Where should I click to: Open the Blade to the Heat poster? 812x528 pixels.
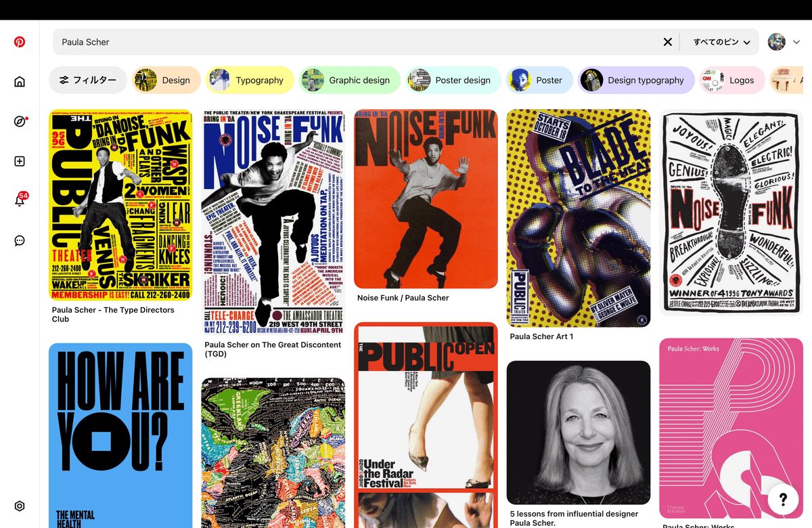(579, 218)
